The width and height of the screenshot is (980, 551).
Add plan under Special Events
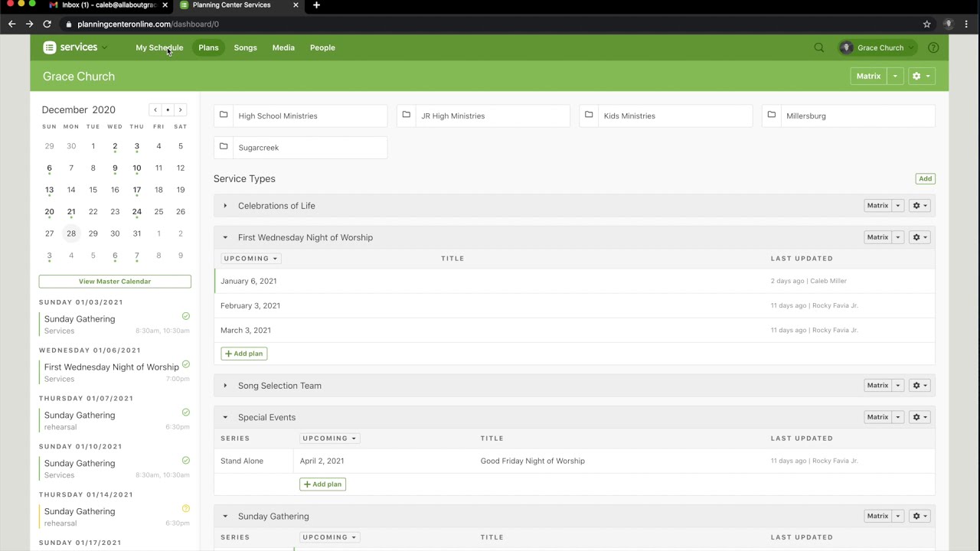click(x=322, y=484)
